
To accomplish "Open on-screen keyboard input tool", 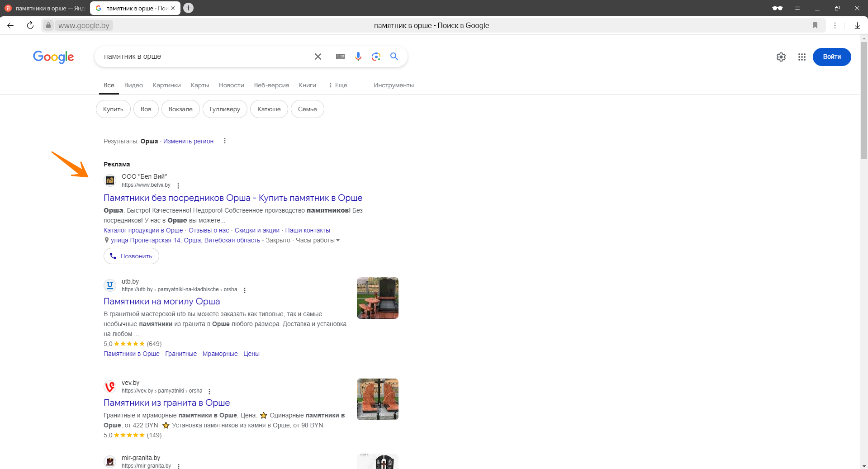I will [x=341, y=57].
